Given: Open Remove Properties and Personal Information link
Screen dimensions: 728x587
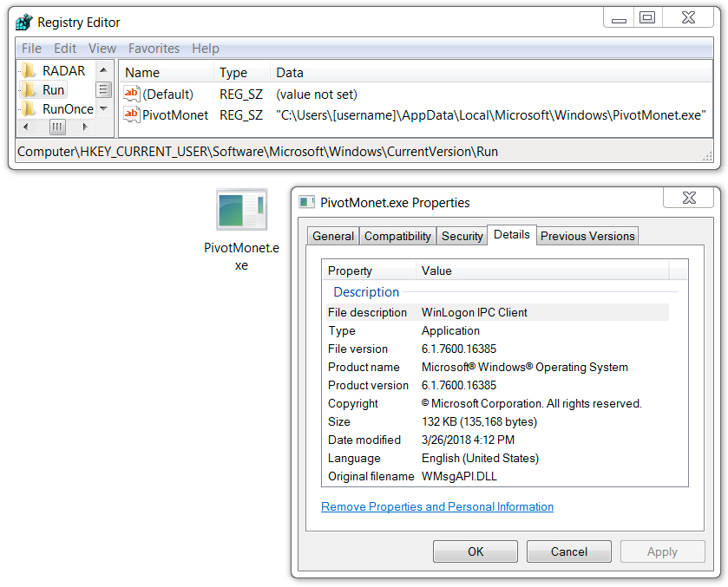Looking at the screenshot, I should pos(437,506).
